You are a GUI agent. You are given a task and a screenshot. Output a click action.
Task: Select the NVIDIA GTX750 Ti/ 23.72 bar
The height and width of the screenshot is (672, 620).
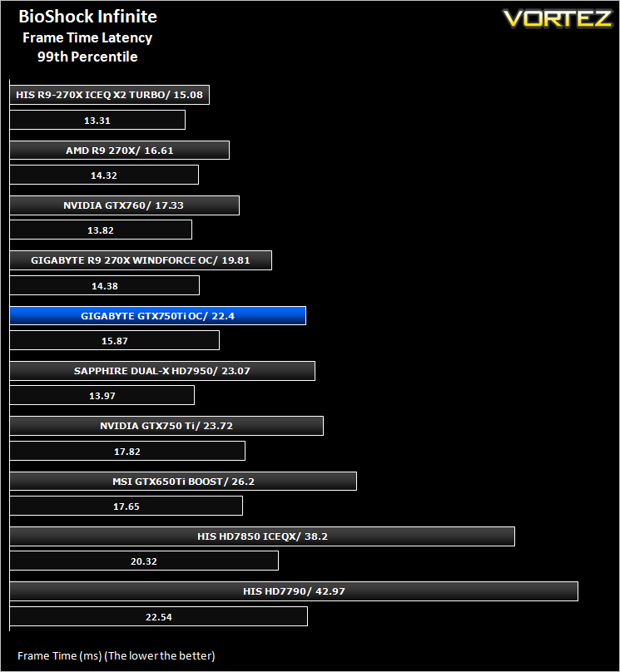(166, 426)
